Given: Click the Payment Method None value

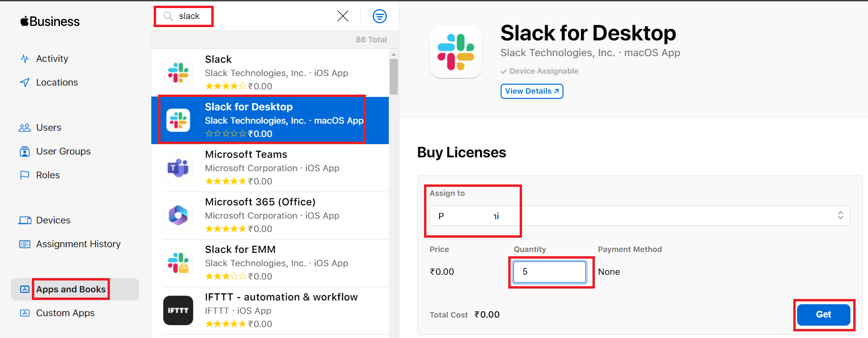Looking at the screenshot, I should pos(609,272).
